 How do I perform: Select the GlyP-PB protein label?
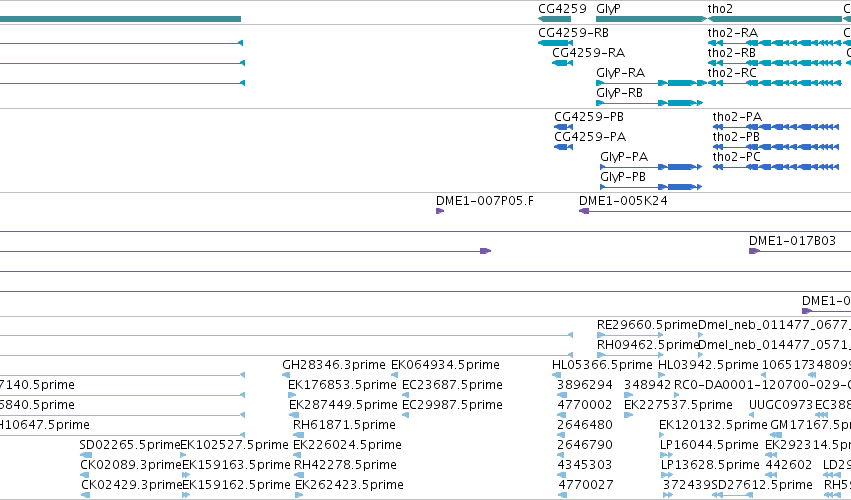(x=623, y=177)
